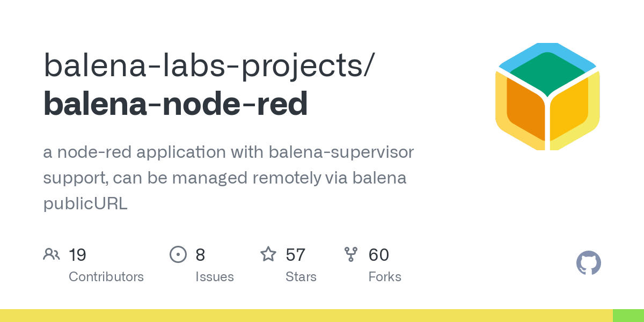The height and width of the screenshot is (322, 644).
Task: Click the 8 issues count
Action: coord(200,254)
